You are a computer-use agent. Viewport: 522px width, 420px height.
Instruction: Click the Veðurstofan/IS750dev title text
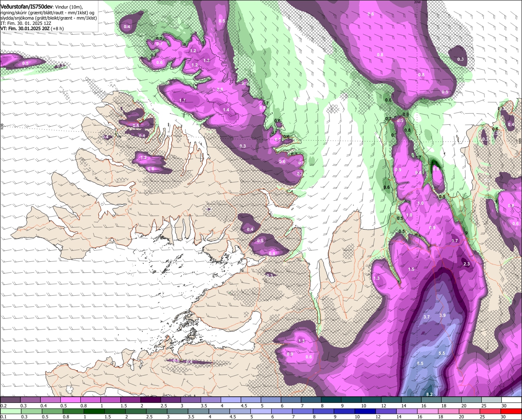point(27,7)
